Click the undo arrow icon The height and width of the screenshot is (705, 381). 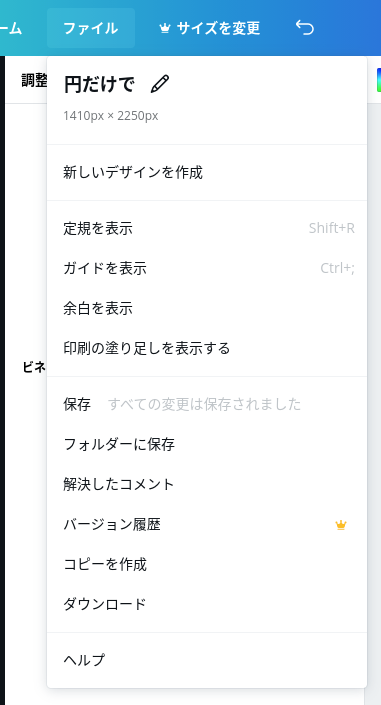click(305, 28)
